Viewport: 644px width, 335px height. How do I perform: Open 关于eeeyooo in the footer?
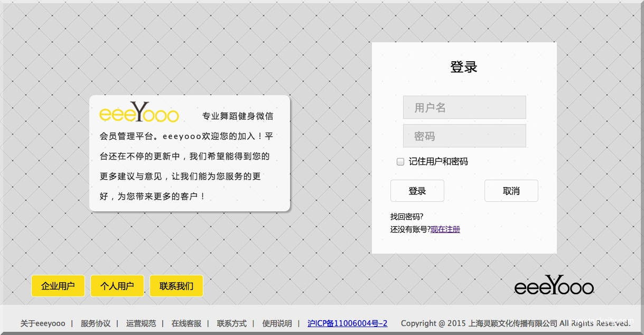[43, 323]
